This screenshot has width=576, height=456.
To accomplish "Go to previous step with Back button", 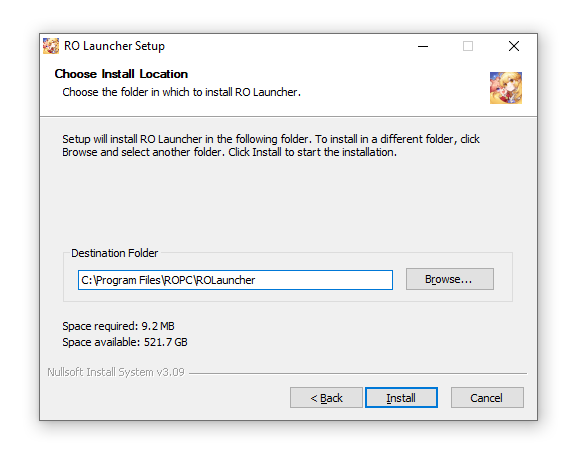I will 326,398.
